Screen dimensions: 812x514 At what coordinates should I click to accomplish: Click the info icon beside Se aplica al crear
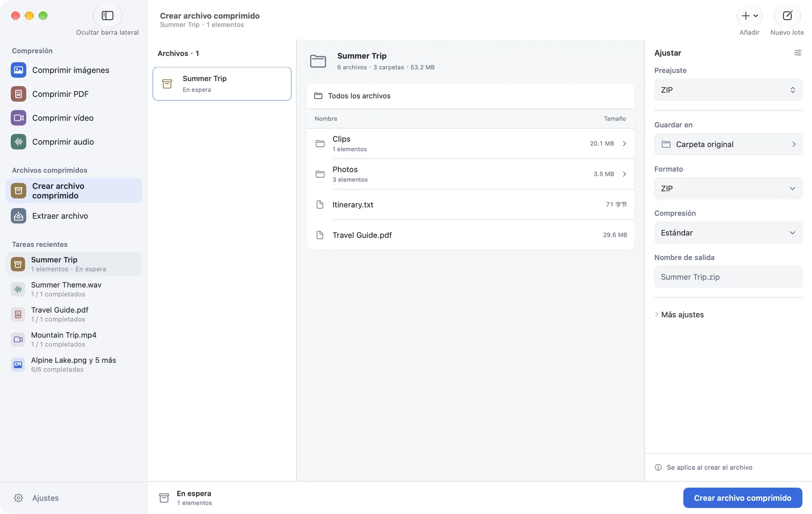(x=658, y=467)
